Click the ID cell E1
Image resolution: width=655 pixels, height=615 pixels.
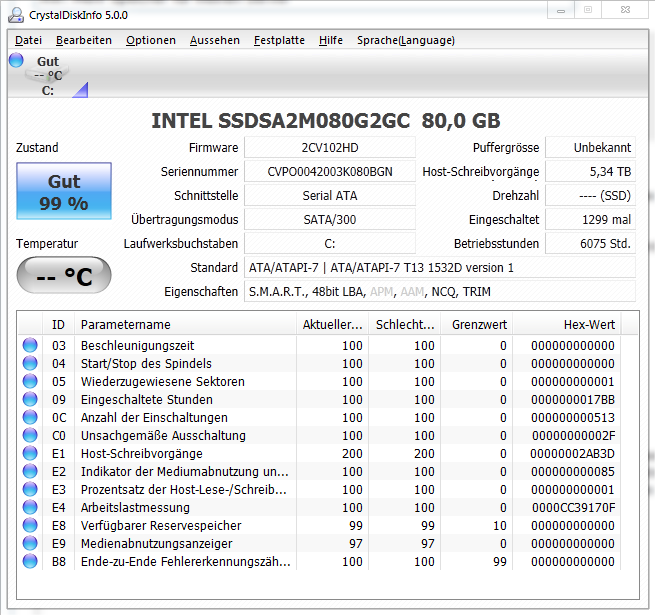[58, 453]
